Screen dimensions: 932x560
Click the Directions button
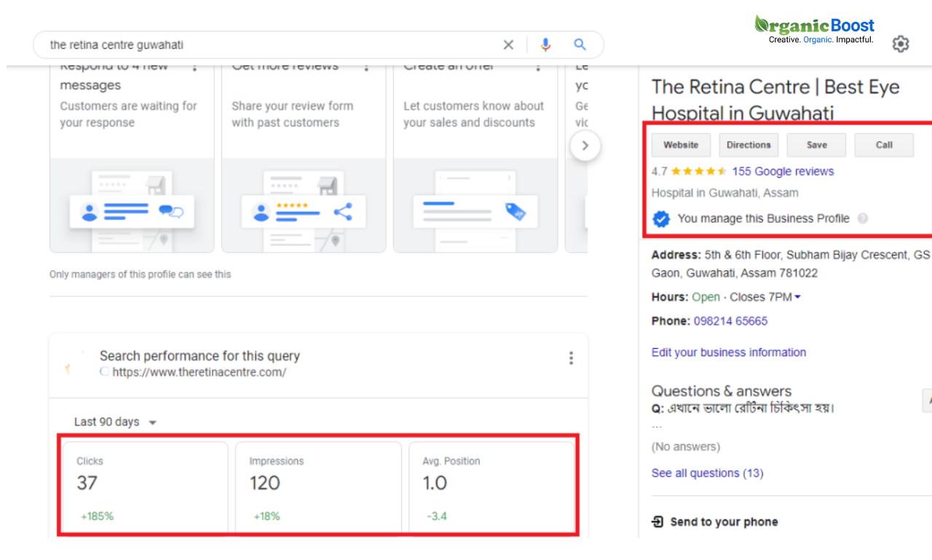pyautogui.click(x=749, y=145)
